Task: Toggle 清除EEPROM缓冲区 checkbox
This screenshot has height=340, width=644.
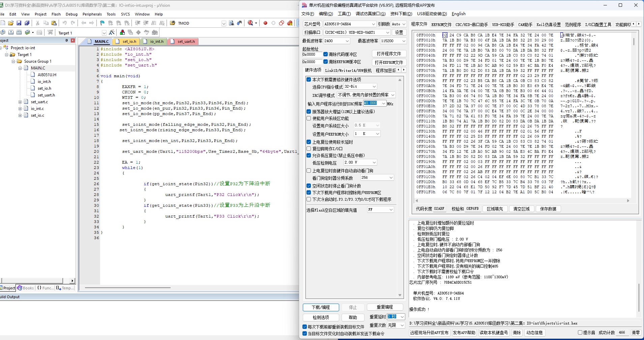Action: coord(325,62)
